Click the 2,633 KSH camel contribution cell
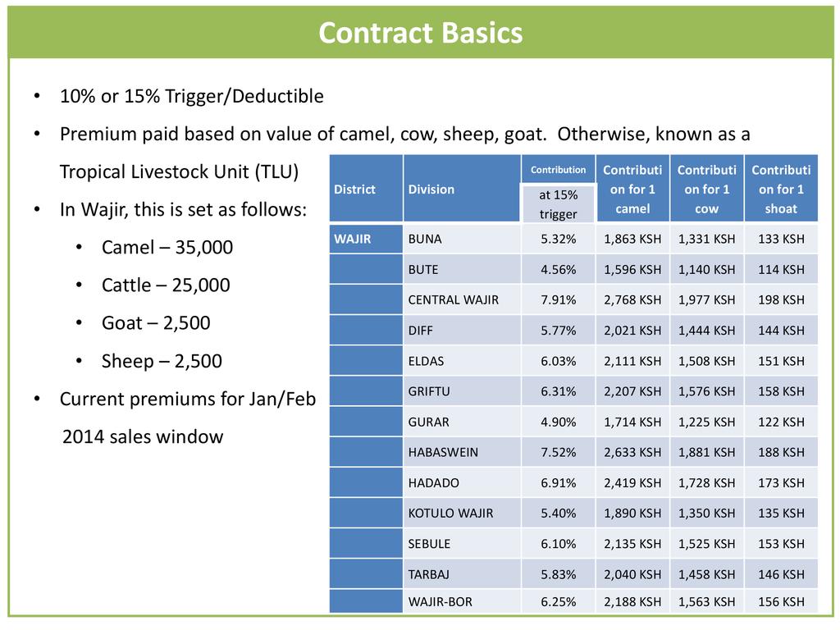840x630 pixels. point(632,452)
